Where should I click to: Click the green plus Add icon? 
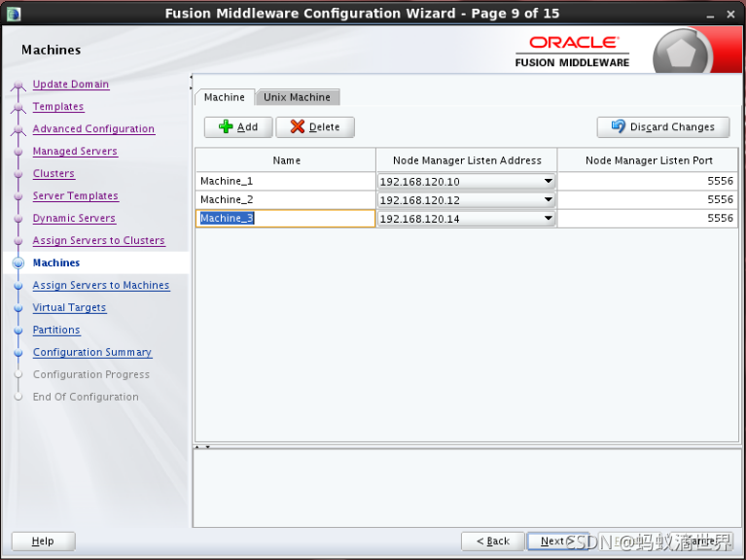point(226,126)
